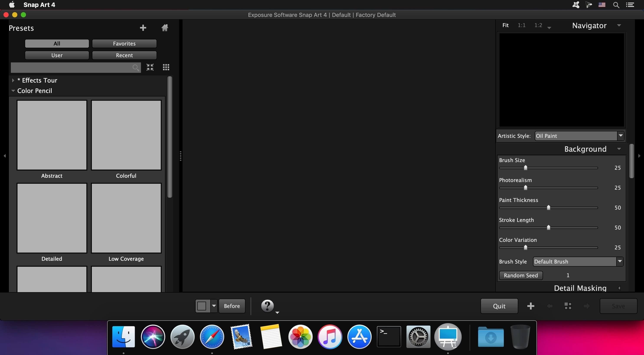Select the Recent preset filter
The width and height of the screenshot is (644, 355).
click(x=124, y=55)
